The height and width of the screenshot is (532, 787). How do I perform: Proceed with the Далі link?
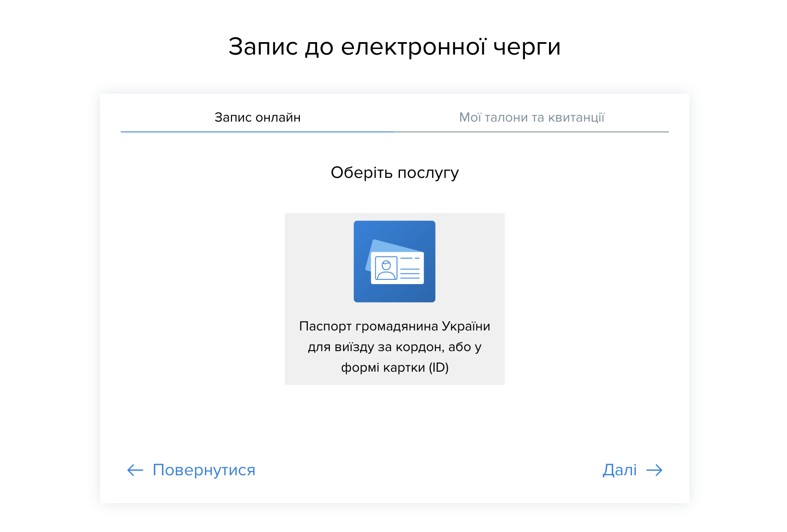click(x=619, y=470)
